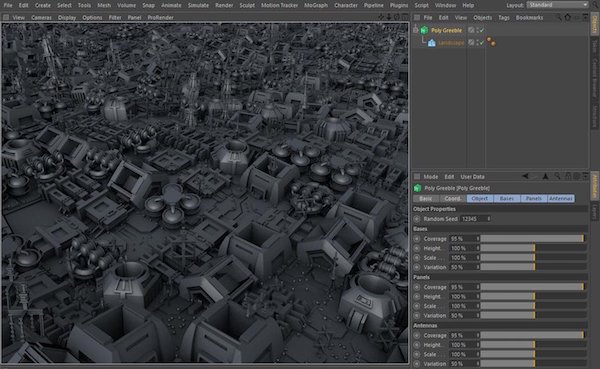Click the Bases Coverage slider
The height and width of the screenshot is (369, 600).
533,238
